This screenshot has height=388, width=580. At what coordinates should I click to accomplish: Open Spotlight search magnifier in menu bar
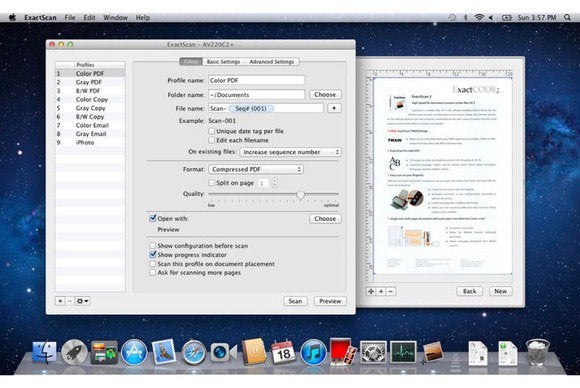click(x=567, y=17)
